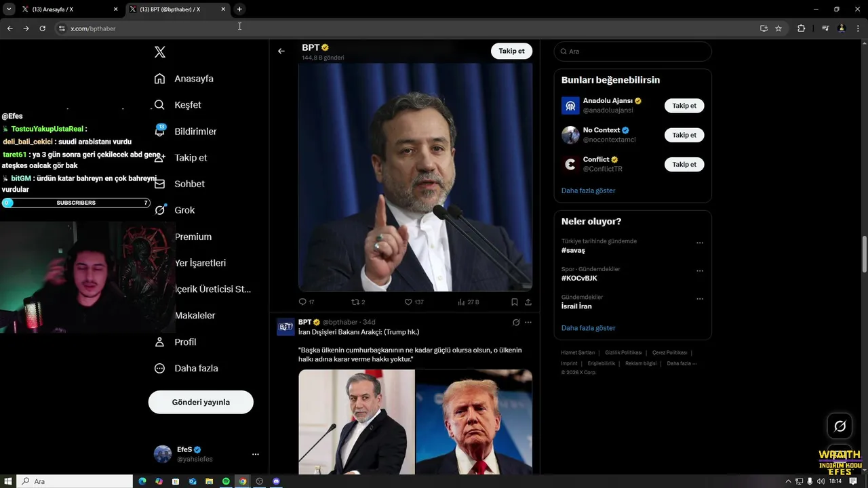Open the more options on second BPT post

click(528, 323)
